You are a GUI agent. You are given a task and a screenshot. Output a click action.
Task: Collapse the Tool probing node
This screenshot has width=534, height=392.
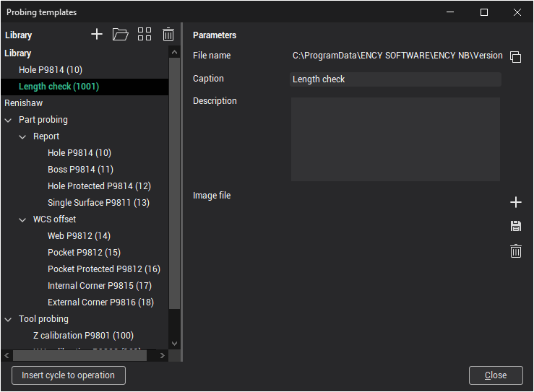(9, 319)
